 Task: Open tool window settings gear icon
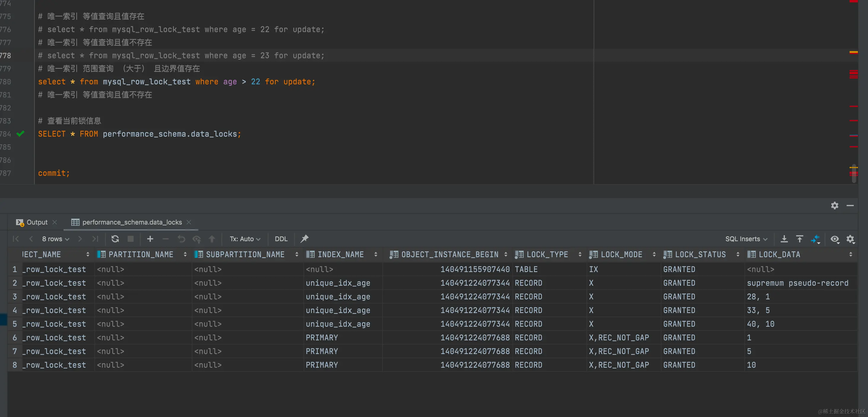pos(834,205)
